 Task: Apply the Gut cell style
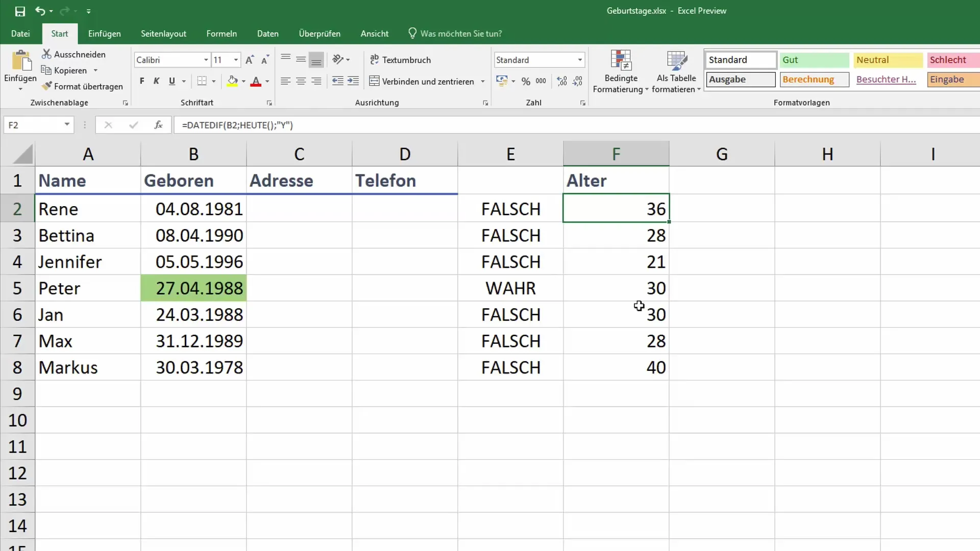(x=814, y=60)
